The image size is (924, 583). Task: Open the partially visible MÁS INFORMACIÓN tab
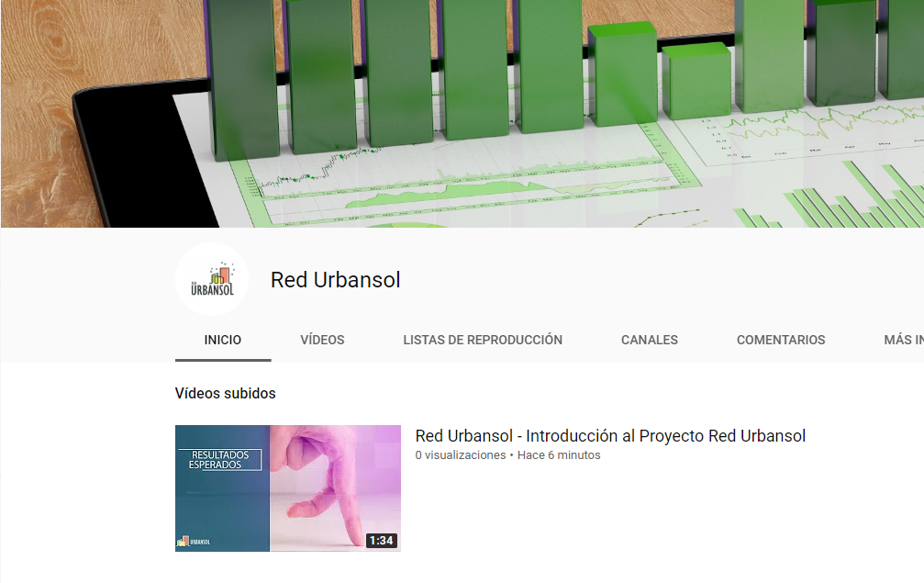[903, 340]
